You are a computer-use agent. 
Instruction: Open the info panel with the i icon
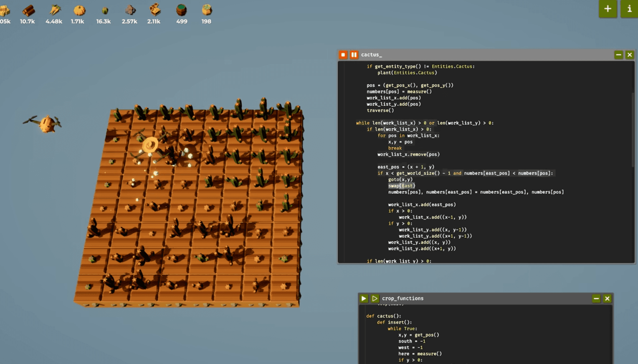point(629,9)
